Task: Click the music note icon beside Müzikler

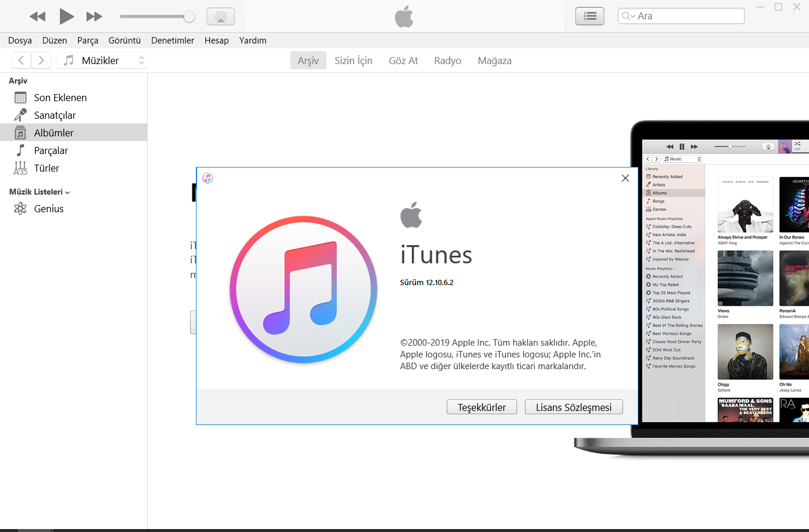Action: coord(69,60)
